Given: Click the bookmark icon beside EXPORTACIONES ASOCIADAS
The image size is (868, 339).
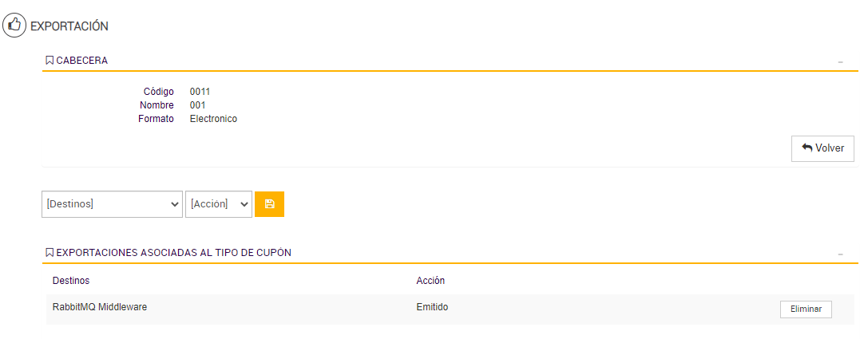Looking at the screenshot, I should (x=50, y=253).
